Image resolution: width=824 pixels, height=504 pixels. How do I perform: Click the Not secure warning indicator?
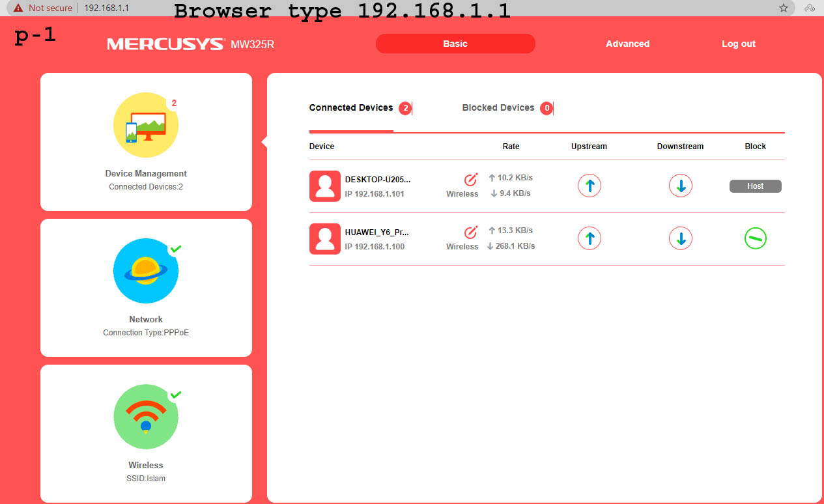click(43, 8)
